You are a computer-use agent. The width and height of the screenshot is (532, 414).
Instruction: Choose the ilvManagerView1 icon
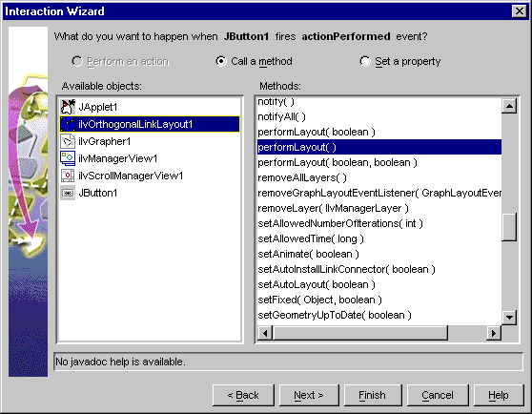[68, 158]
